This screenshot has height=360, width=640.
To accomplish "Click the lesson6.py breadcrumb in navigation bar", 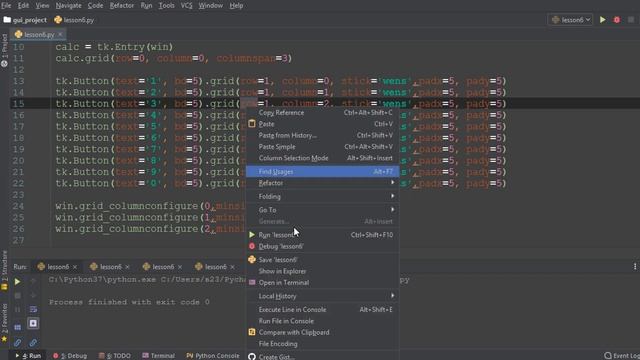I will [x=74, y=20].
